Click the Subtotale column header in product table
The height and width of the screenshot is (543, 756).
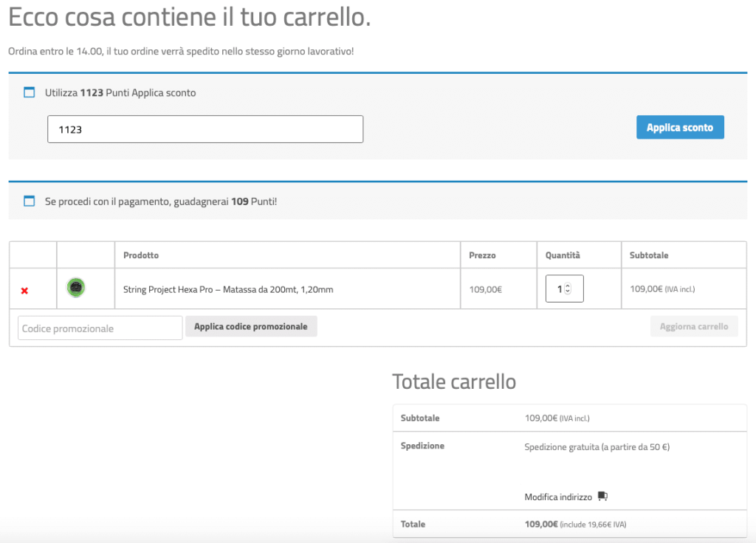pyautogui.click(x=649, y=255)
